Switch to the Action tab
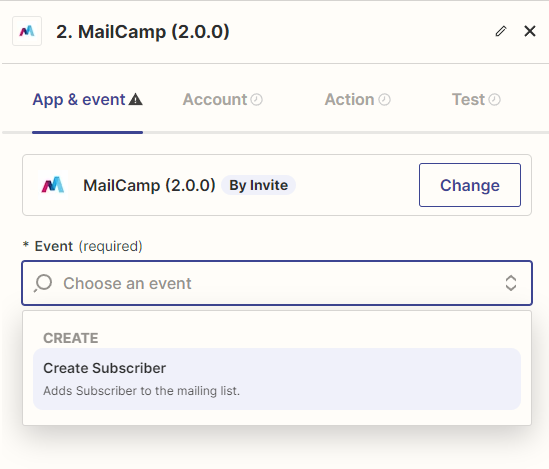The height and width of the screenshot is (469, 549). [357, 100]
